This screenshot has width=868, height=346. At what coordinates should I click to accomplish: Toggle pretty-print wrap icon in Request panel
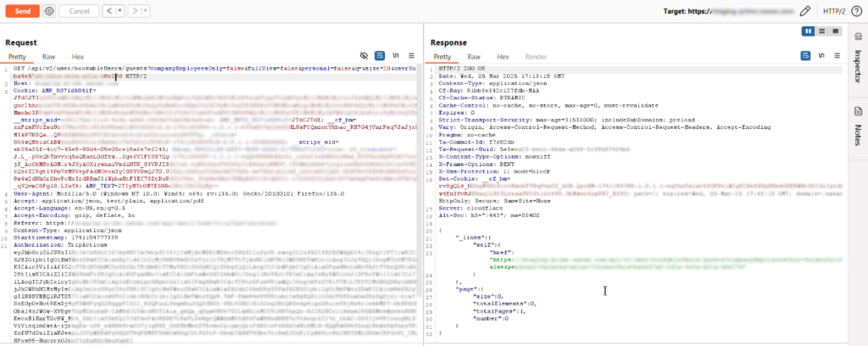[x=381, y=55]
